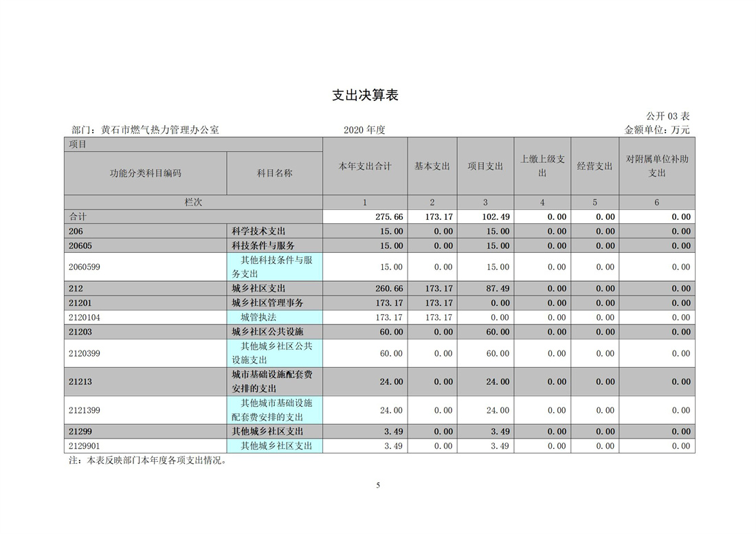Select the 其他科技条件与服务支出 cell
Viewport: 756px width, 534px height.
point(274,267)
